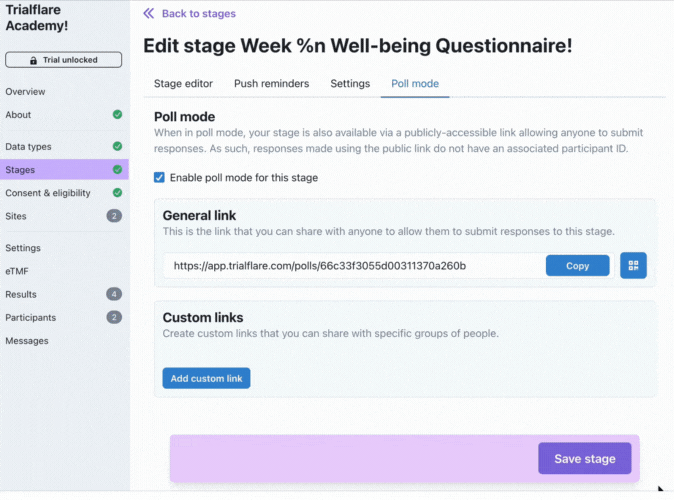
Task: Click the Results count badge
Action: coord(114,294)
